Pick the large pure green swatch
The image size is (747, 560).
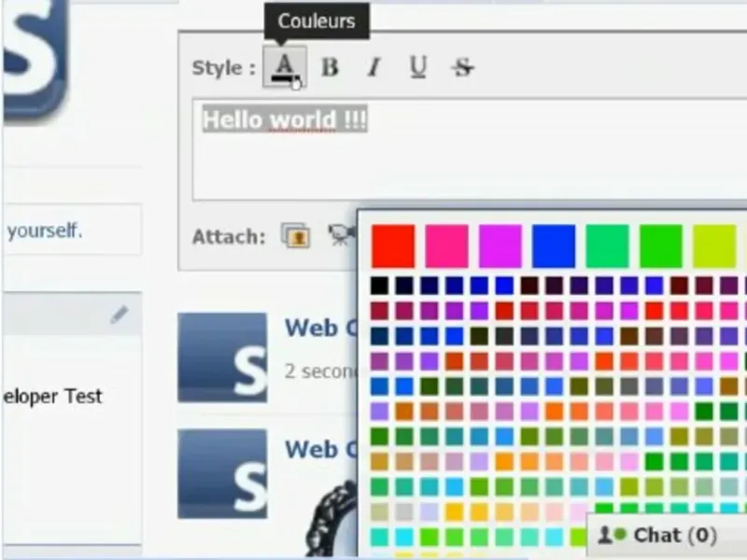point(661,246)
